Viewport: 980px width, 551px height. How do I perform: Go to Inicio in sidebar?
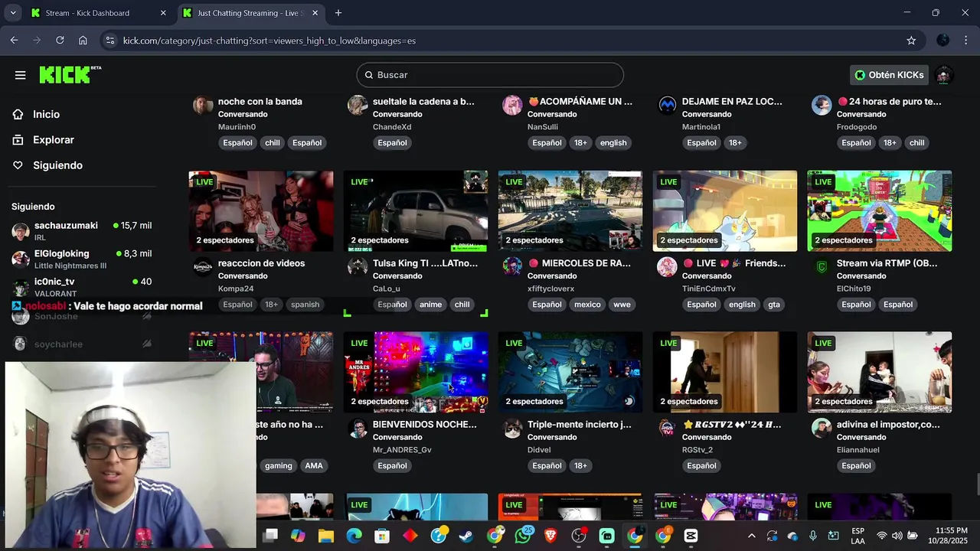(46, 114)
